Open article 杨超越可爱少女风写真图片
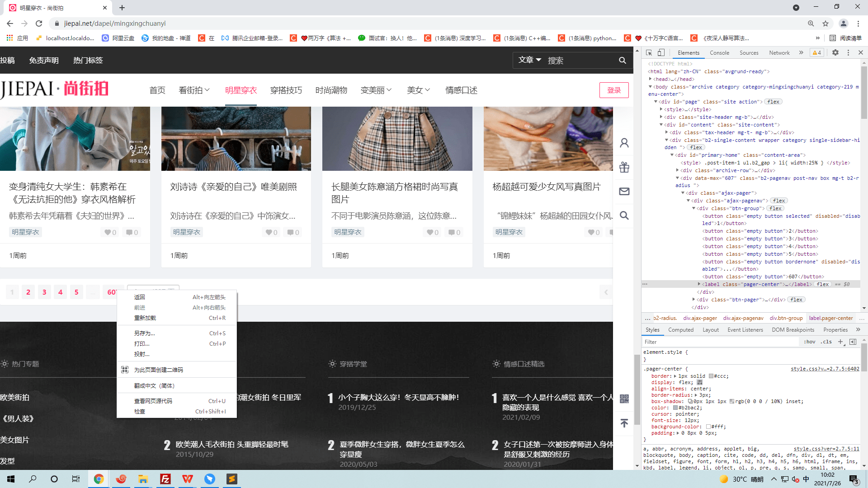Viewport: 868px width, 488px height. point(547,187)
